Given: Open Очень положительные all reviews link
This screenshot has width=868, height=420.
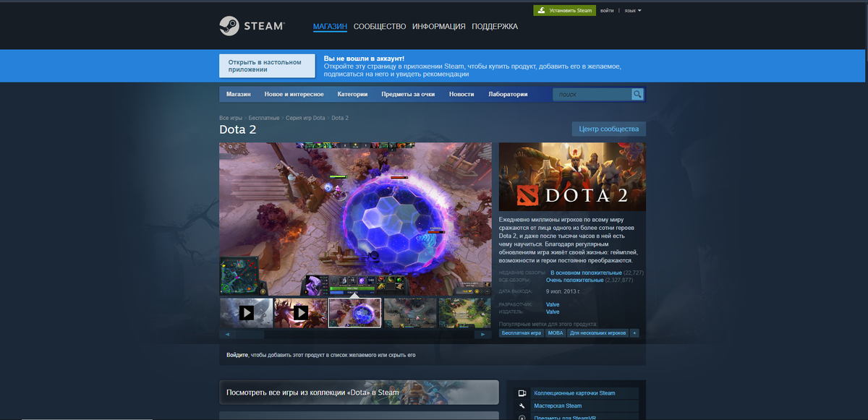Looking at the screenshot, I should [x=574, y=280].
